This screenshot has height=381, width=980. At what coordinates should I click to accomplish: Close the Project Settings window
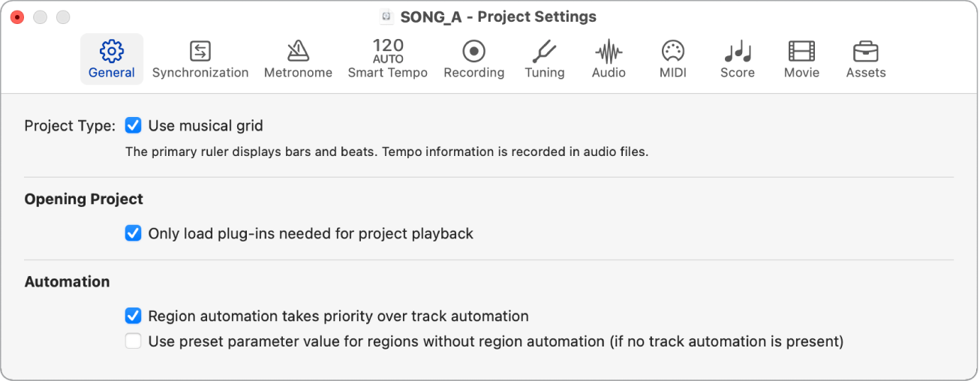point(17,16)
